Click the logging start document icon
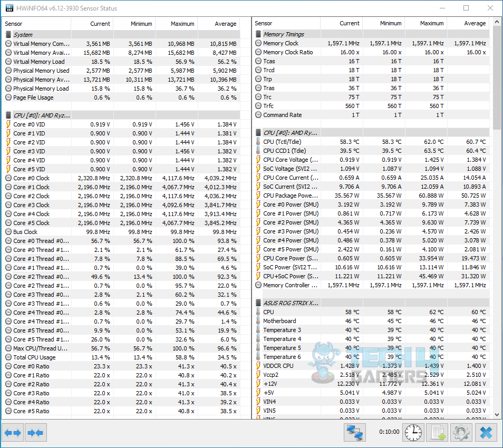Screen dimensions: 503x448 click(x=438, y=433)
